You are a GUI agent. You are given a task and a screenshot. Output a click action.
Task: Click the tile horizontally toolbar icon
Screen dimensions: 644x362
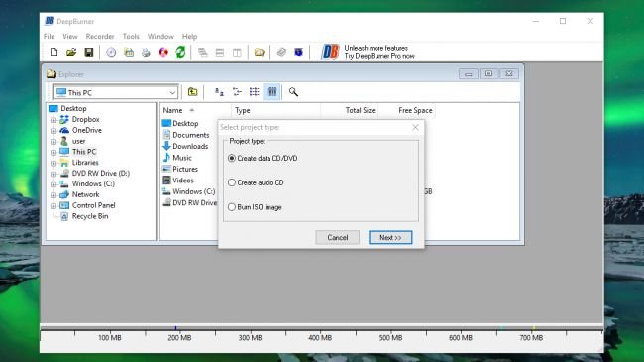tap(220, 53)
